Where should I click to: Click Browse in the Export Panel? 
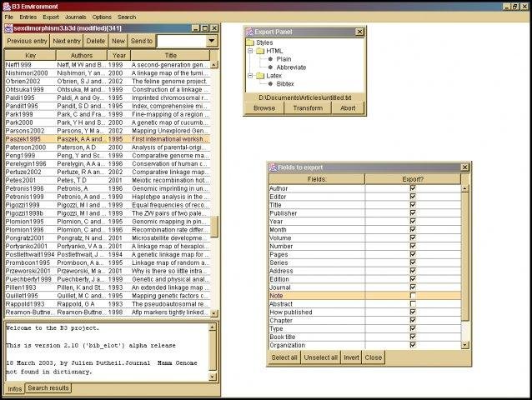pyautogui.click(x=264, y=108)
